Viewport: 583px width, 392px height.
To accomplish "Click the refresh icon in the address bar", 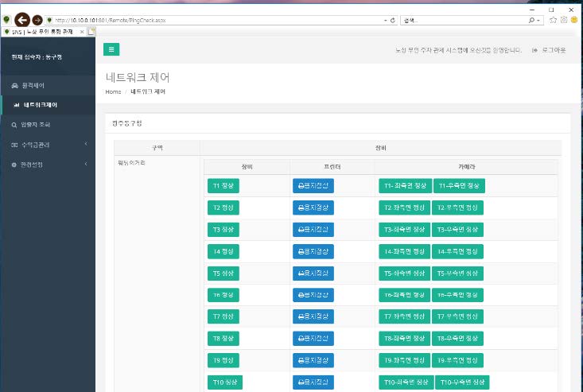I will pos(392,19).
